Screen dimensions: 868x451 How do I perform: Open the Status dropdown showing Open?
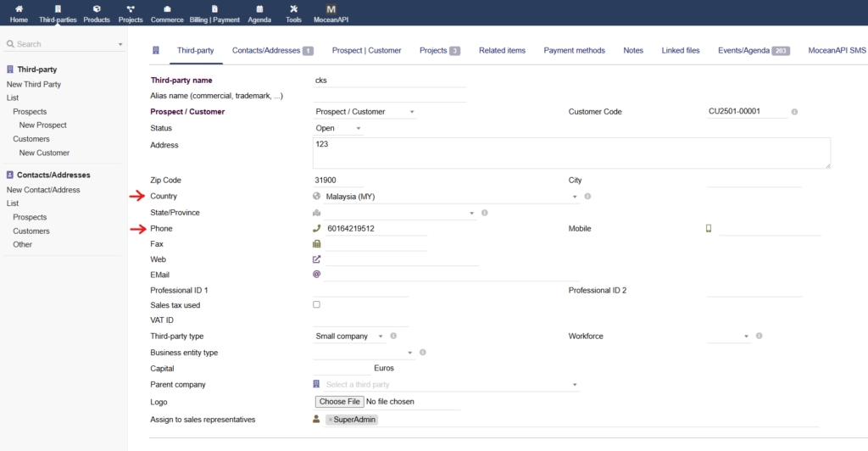click(x=339, y=129)
